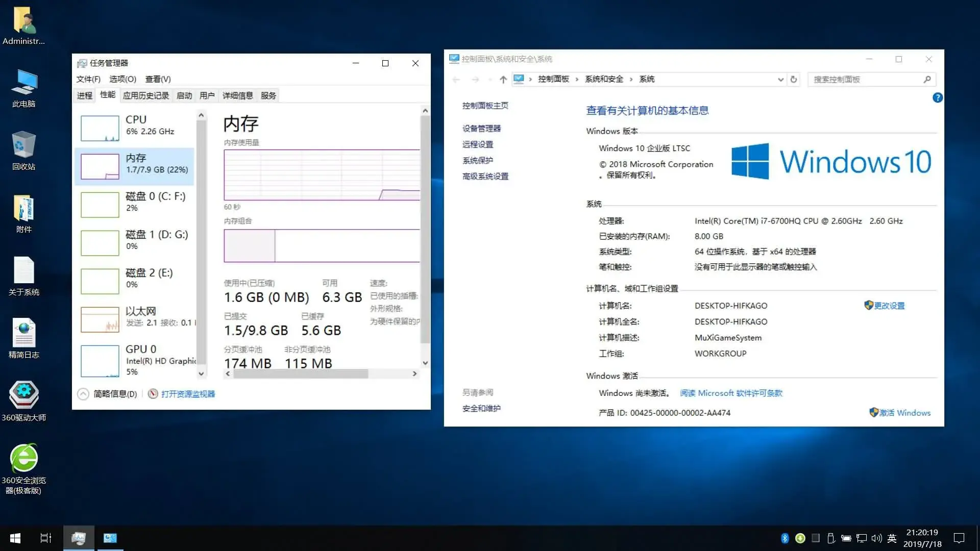Click the refresh button in address bar

(794, 79)
